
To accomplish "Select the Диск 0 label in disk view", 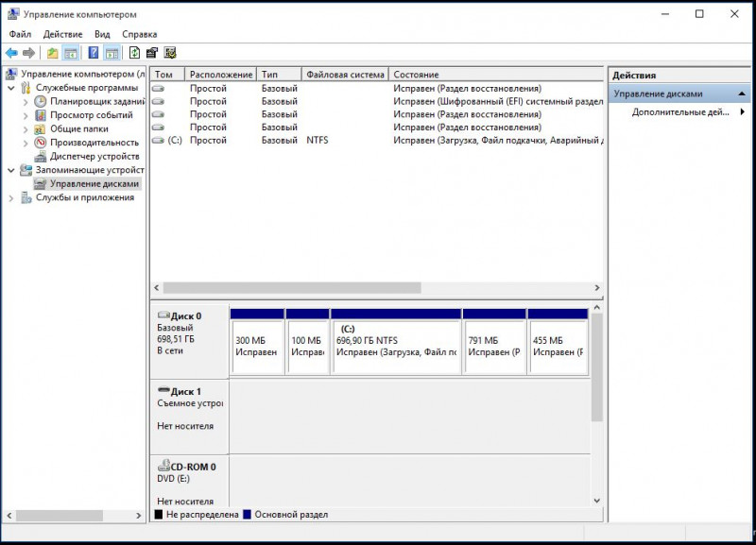I will click(185, 316).
